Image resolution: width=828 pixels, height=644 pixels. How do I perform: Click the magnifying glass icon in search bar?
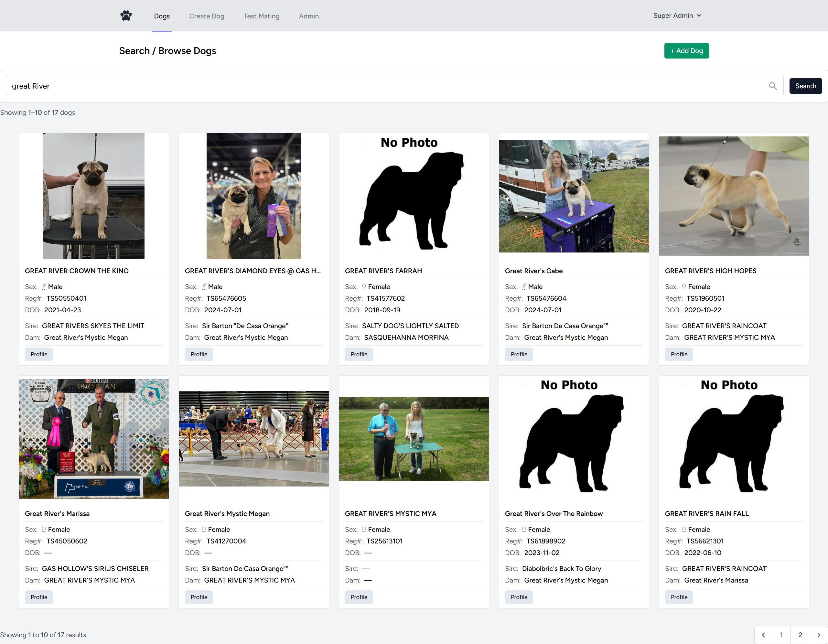click(x=773, y=86)
